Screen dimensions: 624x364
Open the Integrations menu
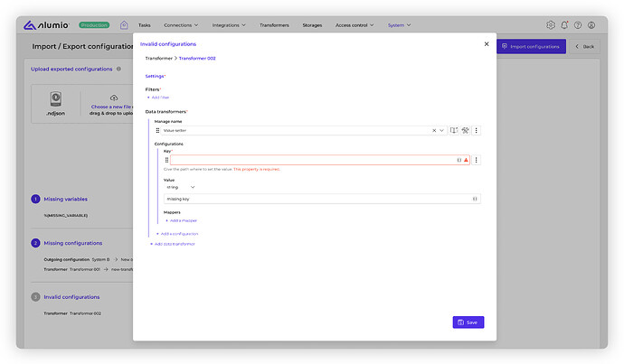tap(229, 25)
